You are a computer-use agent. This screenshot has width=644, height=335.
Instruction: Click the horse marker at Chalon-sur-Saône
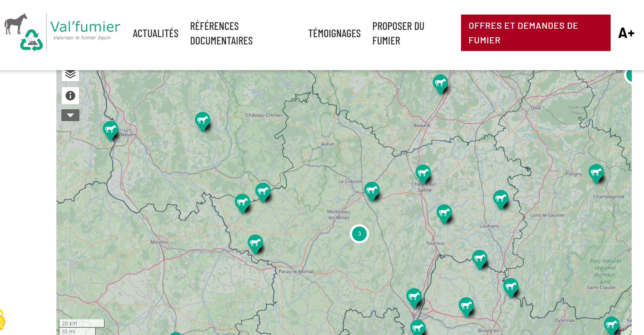[423, 173]
